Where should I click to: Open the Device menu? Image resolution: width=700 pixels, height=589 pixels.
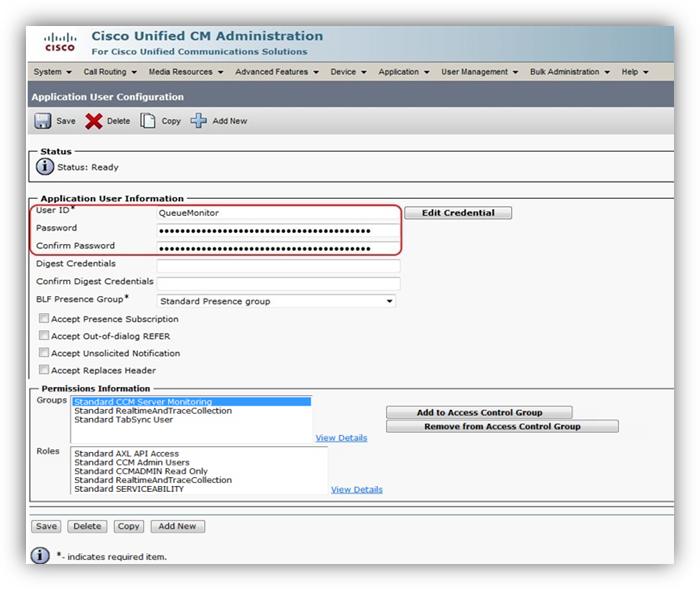pos(348,72)
